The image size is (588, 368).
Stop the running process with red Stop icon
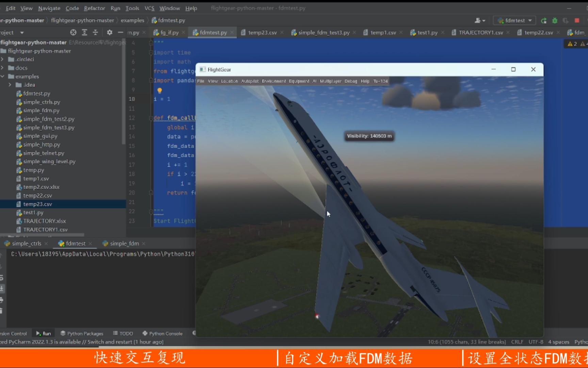pyautogui.click(x=577, y=20)
